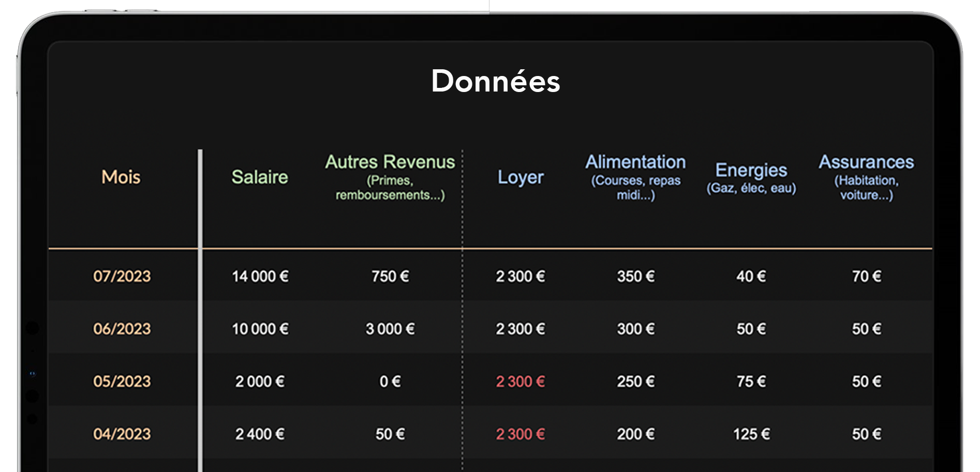Viewport: 980px width, 472px height.
Task: Select the 125 € Energies cell
Action: pos(751,434)
